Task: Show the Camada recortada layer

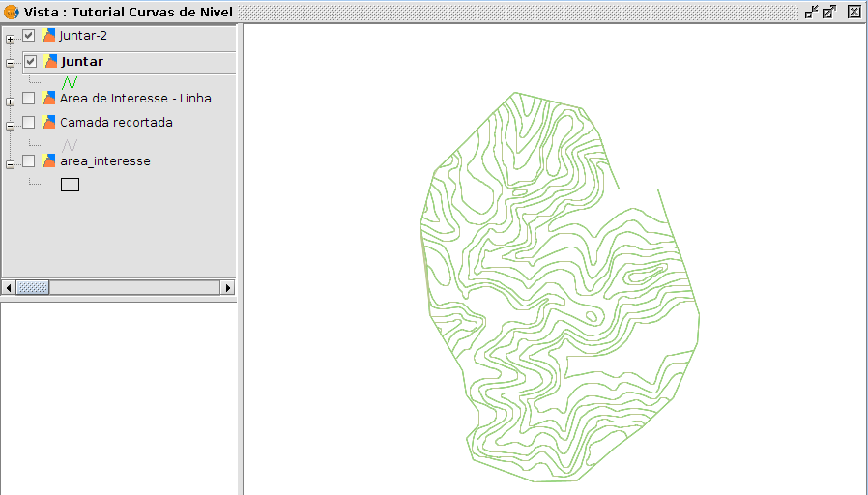Action: (x=29, y=123)
